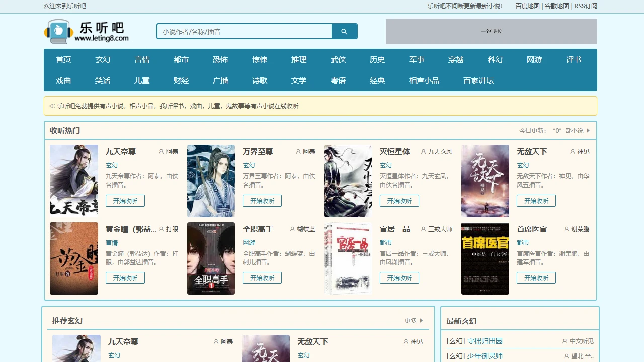Open the 百度地图 link

[527, 6]
